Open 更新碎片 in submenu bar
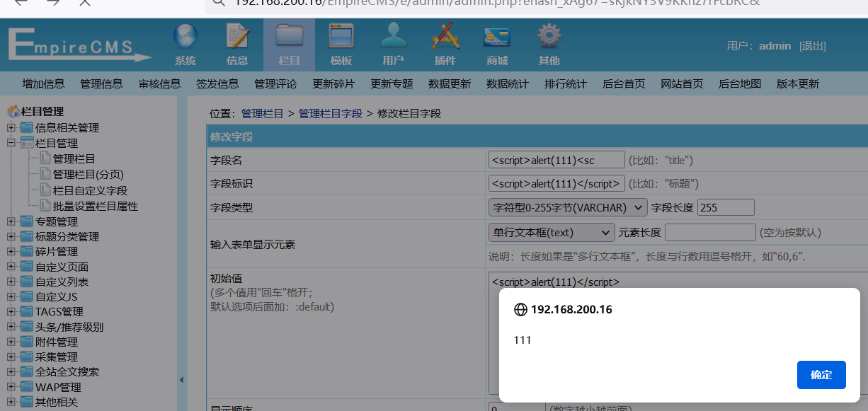 (x=333, y=84)
